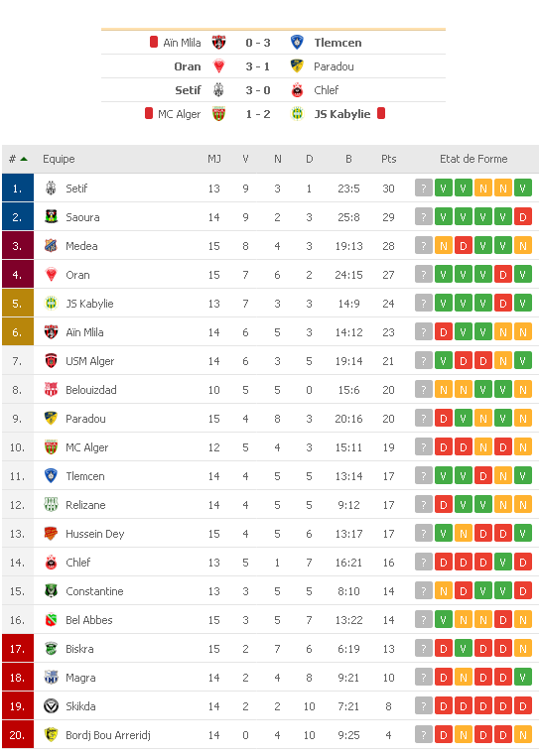Click Saoura's red D form badge

point(522,217)
